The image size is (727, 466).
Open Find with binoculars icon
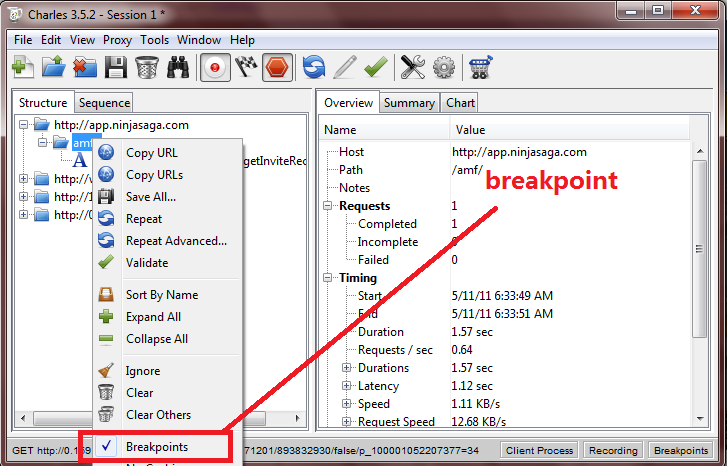tap(178, 67)
